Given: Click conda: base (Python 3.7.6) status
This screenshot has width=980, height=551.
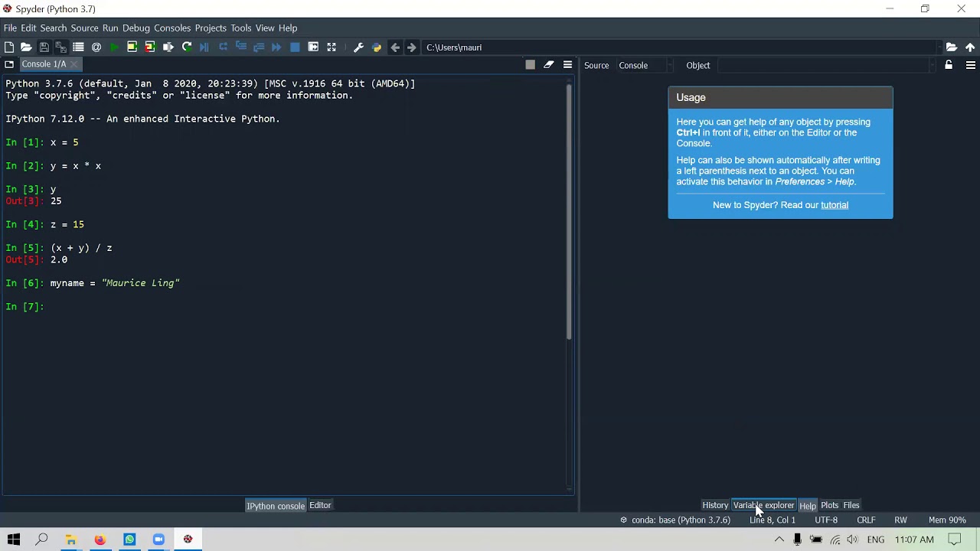Looking at the screenshot, I should point(675,520).
